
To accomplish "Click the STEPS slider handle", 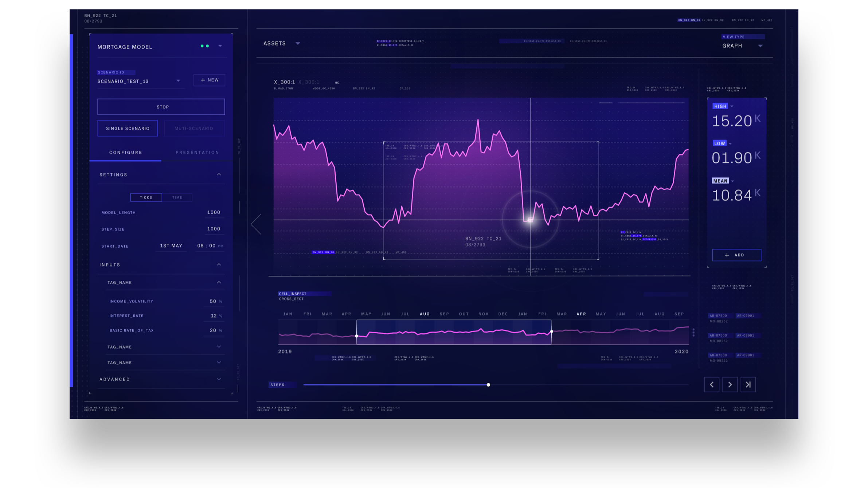I will pyautogui.click(x=488, y=385).
